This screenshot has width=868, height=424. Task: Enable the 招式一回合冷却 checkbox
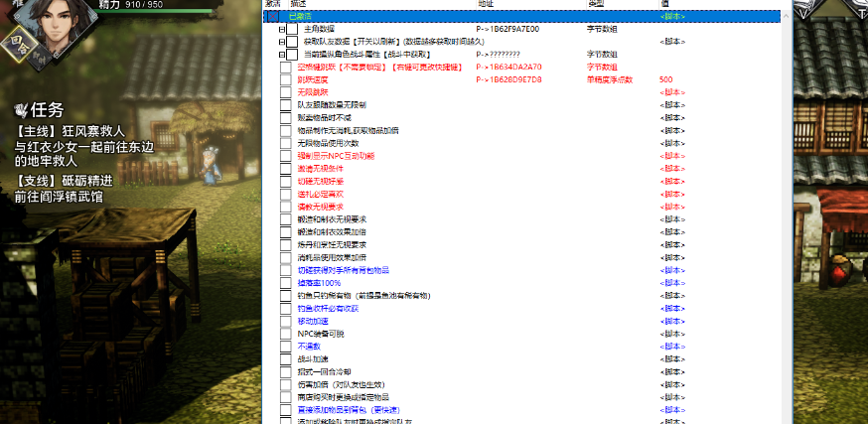(286, 372)
